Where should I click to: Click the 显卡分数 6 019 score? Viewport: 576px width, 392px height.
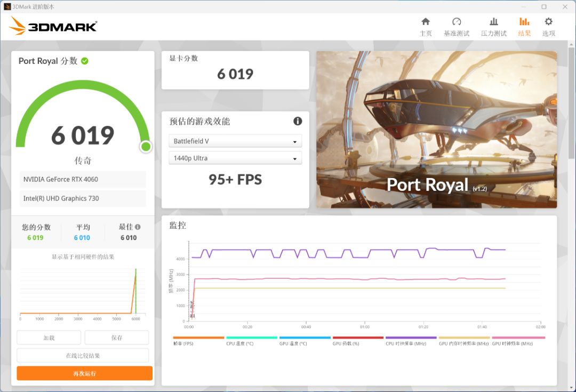(235, 74)
